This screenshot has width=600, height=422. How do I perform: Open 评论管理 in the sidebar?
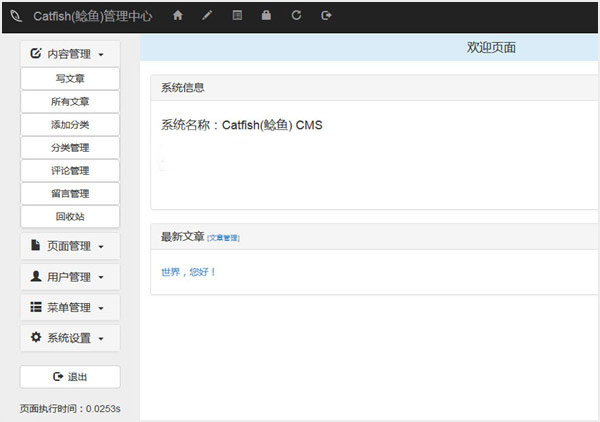70,171
